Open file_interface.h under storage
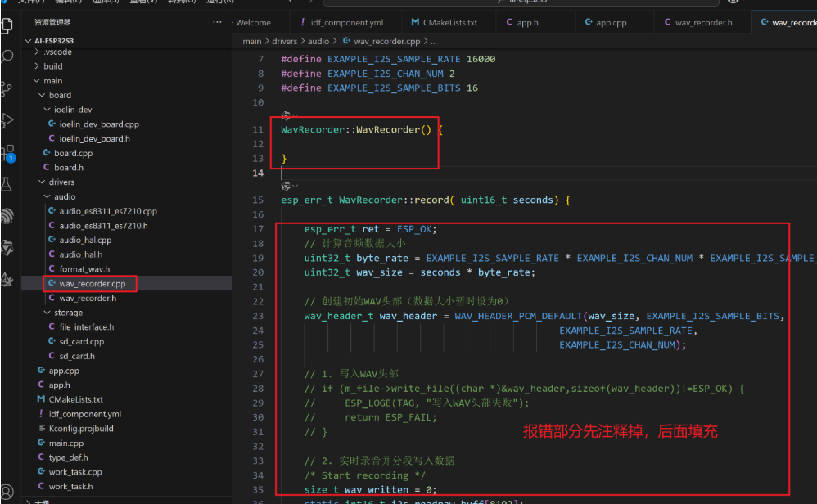This screenshot has width=817, height=504. [86, 327]
